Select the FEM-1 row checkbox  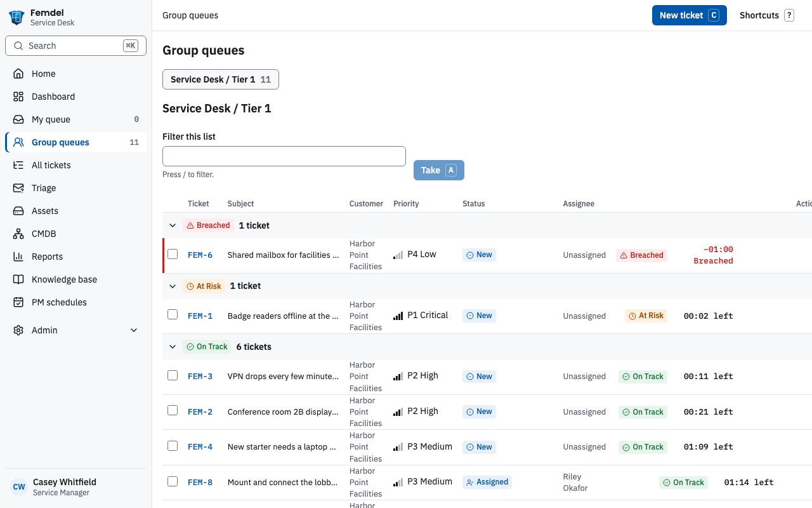tap(173, 314)
